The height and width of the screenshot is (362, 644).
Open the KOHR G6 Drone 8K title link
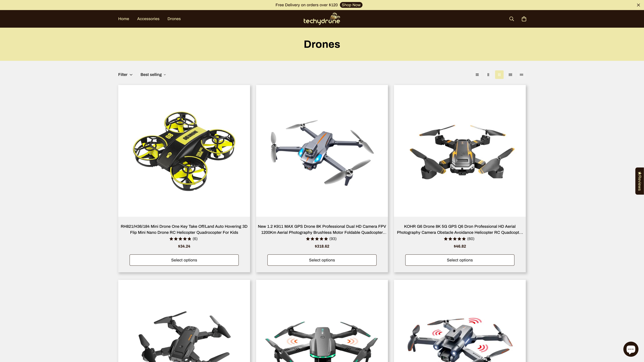(x=460, y=229)
